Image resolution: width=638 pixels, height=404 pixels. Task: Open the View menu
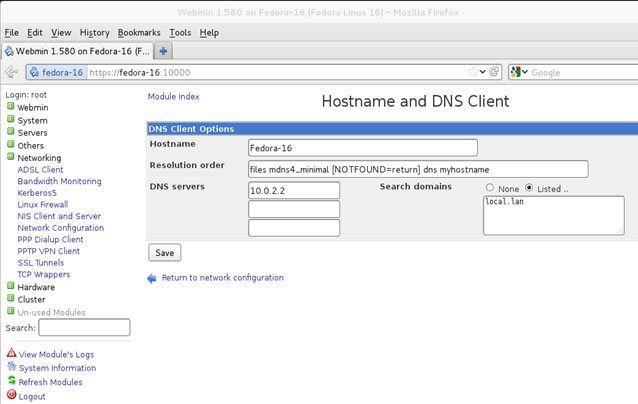61,33
